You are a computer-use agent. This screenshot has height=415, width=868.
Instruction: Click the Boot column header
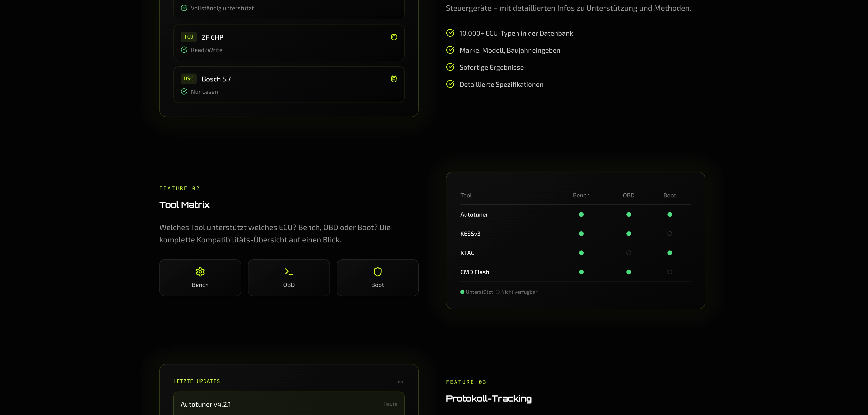pyautogui.click(x=669, y=195)
